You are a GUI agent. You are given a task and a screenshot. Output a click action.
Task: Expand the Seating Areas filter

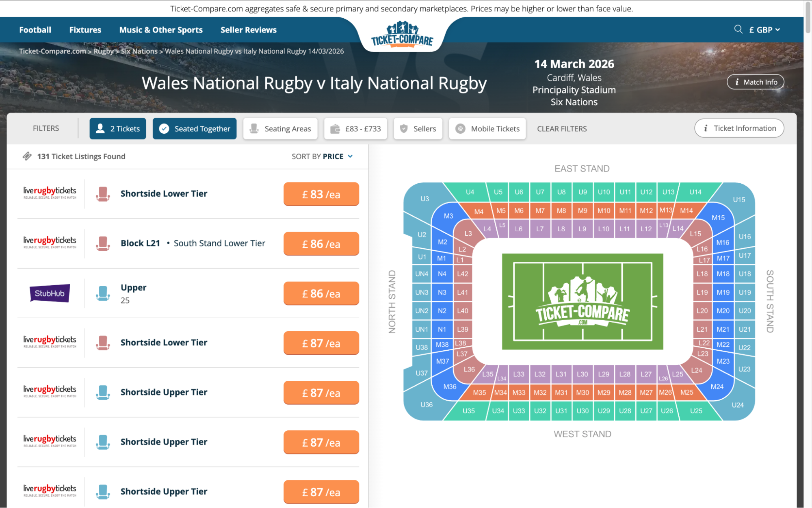pos(280,128)
